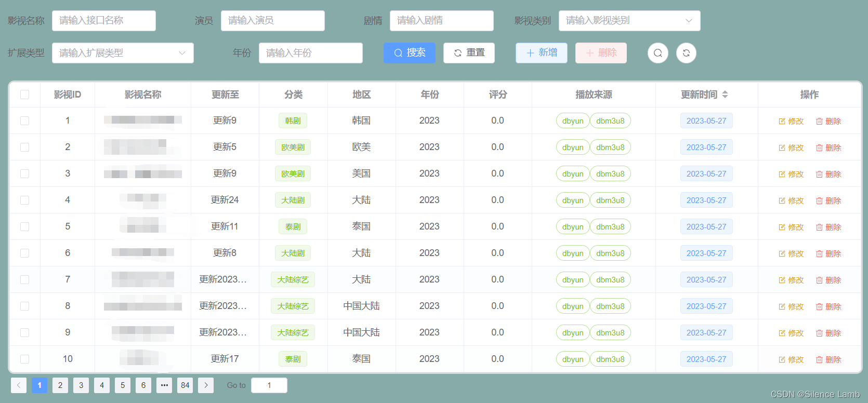Edit row 1 with 修改
The width and height of the screenshot is (868, 403).
[x=791, y=121]
